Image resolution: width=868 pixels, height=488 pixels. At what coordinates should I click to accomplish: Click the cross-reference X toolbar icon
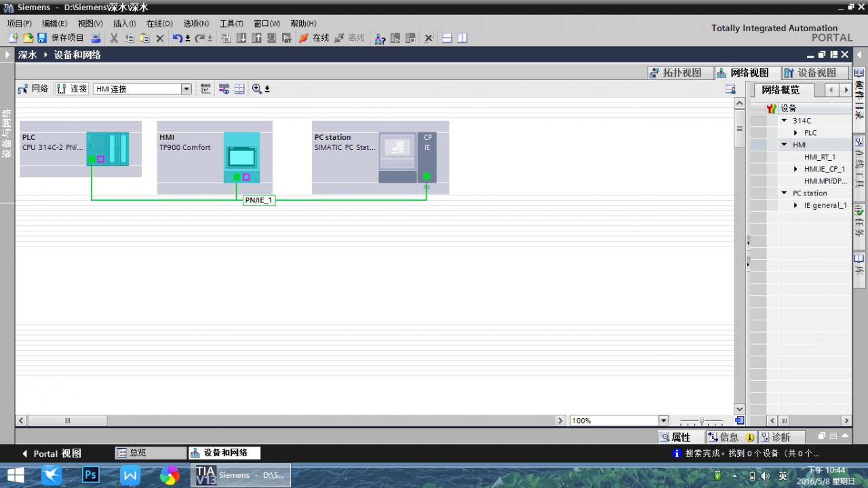(429, 38)
